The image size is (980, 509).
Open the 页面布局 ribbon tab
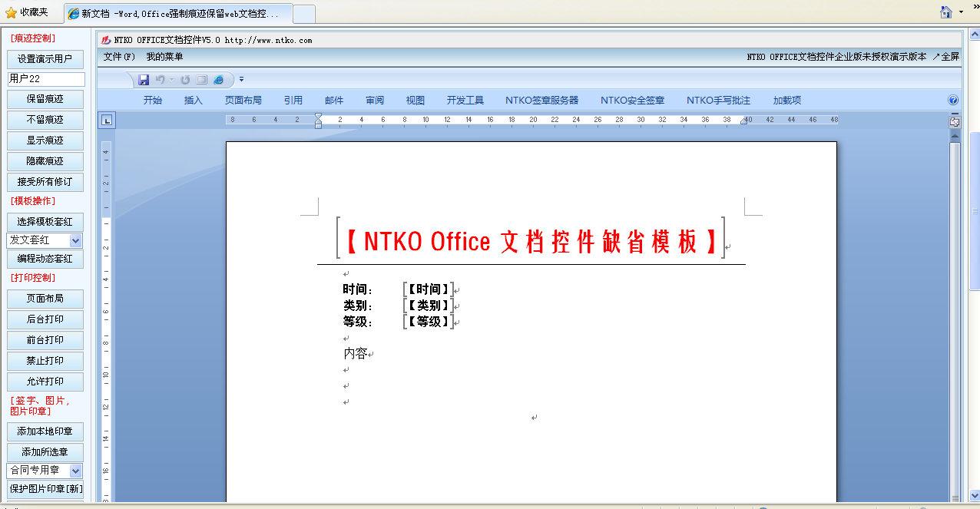click(243, 100)
